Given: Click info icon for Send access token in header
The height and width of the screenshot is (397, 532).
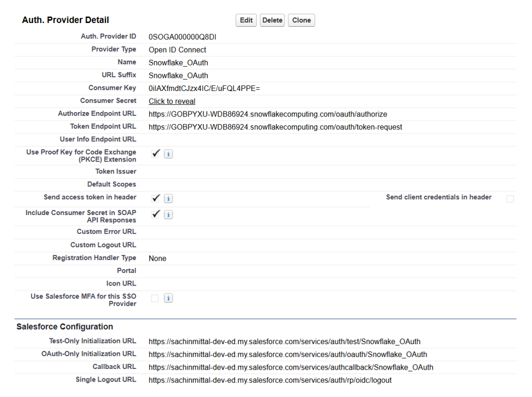Looking at the screenshot, I should (x=168, y=199).
